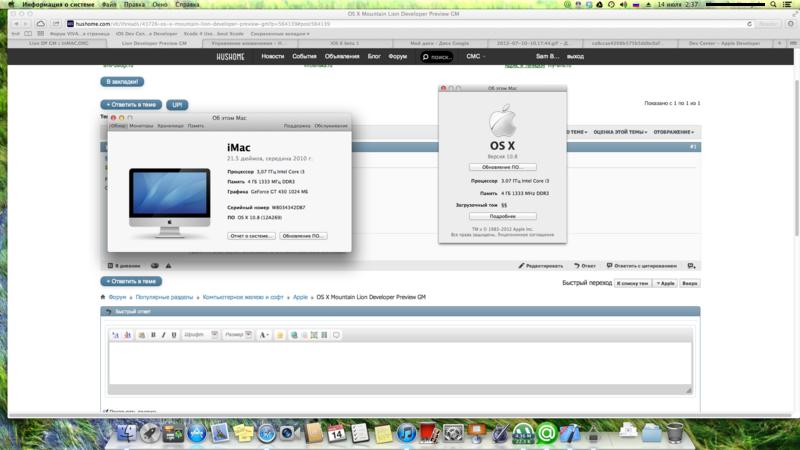
Task: Open the Downloads folder stack in dock
Action: (x=652, y=433)
